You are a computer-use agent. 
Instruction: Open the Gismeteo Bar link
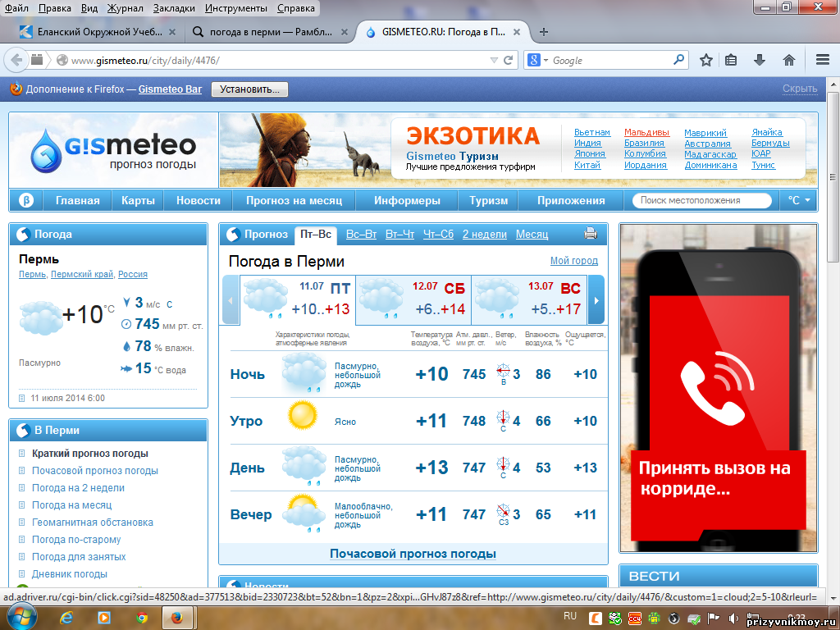(171, 89)
